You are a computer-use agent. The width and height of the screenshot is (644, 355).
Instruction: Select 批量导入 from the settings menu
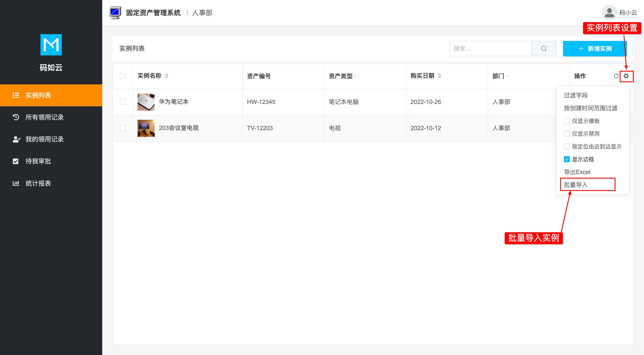point(575,185)
